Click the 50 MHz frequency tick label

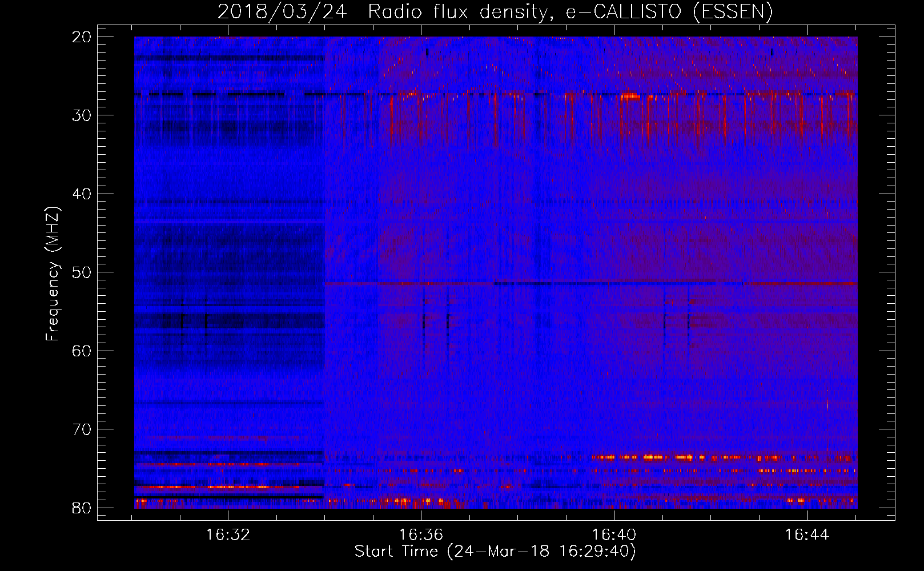pyautogui.click(x=82, y=272)
